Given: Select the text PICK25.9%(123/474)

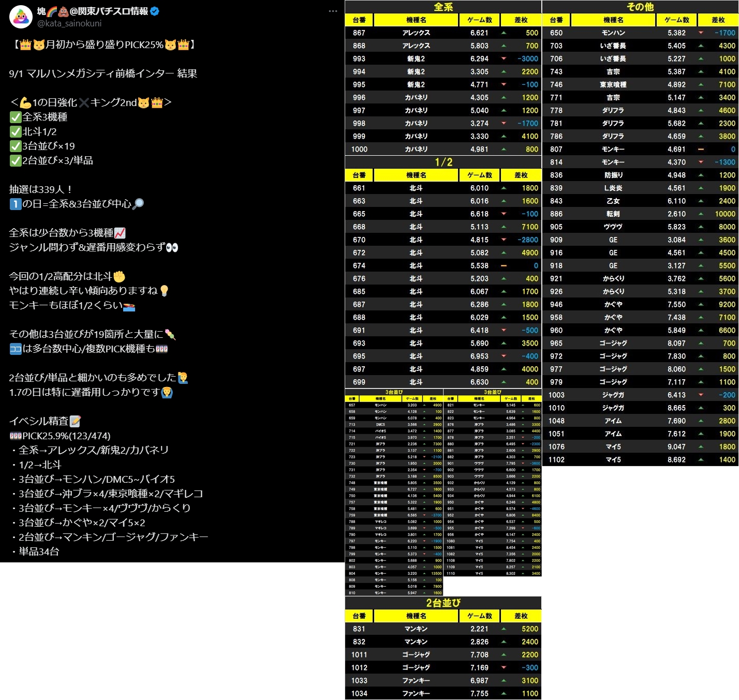Looking at the screenshot, I should (x=66, y=436).
